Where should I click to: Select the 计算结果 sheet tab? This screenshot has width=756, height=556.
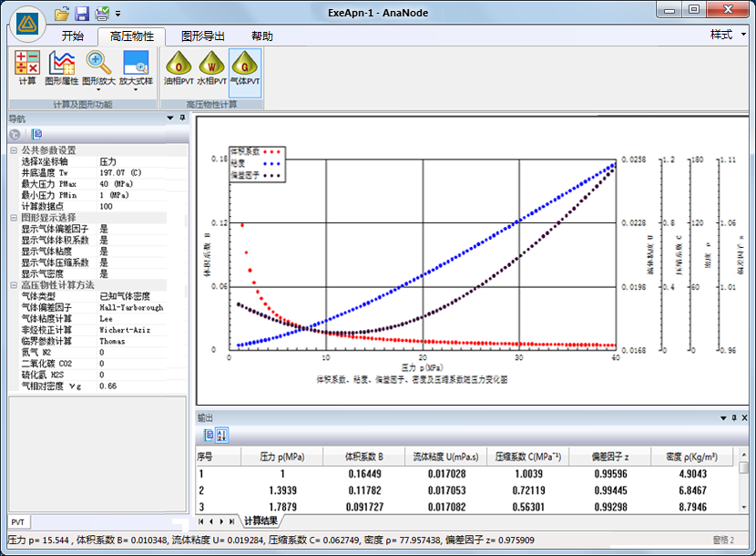(x=261, y=520)
